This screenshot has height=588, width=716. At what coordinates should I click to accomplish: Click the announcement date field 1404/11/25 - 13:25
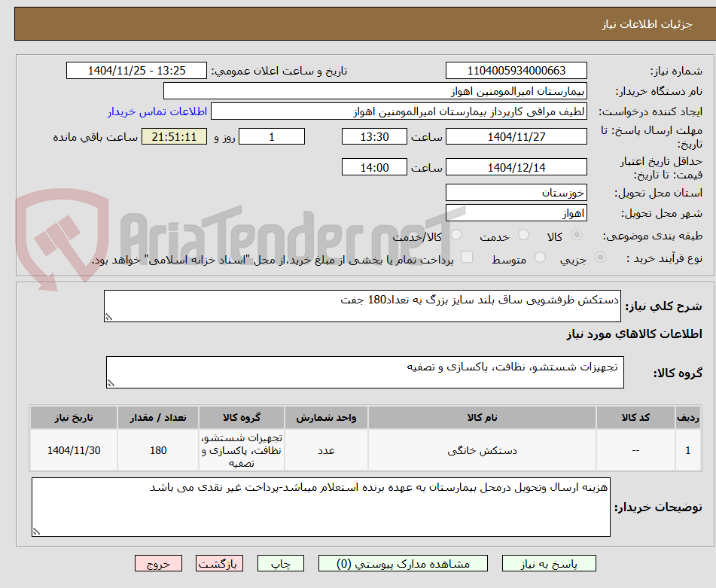coord(136,71)
